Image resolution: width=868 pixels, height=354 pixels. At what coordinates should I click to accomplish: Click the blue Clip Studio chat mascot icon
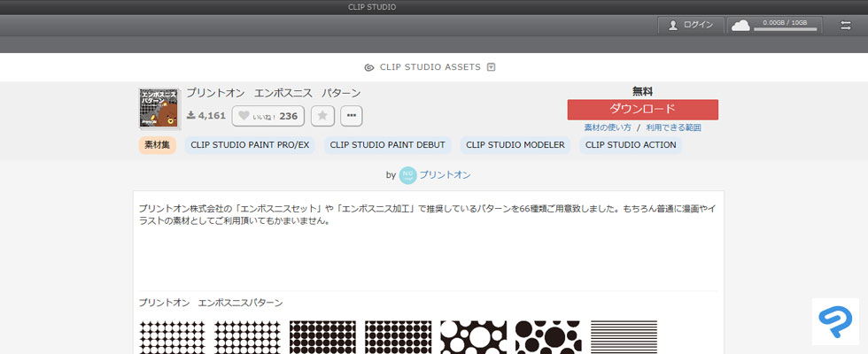pos(836,321)
